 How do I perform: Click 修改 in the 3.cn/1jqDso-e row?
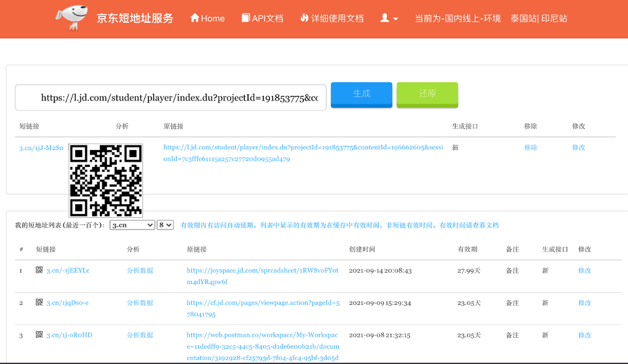(x=584, y=303)
